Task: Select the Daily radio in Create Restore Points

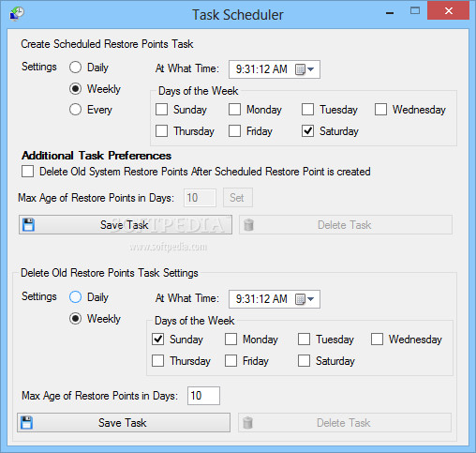Action: (75, 68)
